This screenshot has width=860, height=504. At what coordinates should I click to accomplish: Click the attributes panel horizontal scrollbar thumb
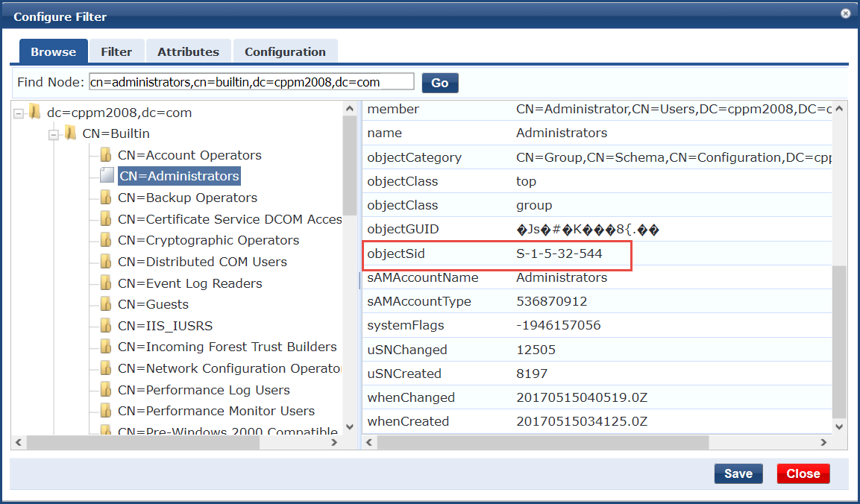(x=543, y=442)
